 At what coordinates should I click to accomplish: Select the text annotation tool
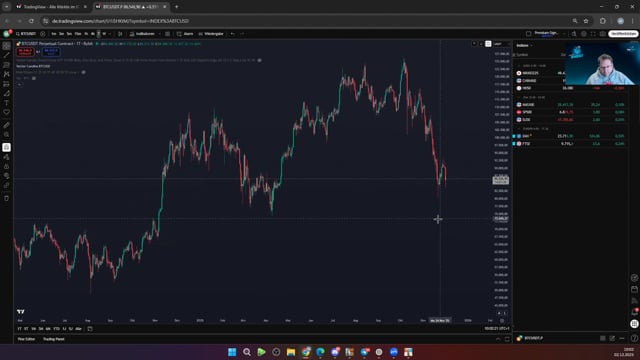pos(7,103)
